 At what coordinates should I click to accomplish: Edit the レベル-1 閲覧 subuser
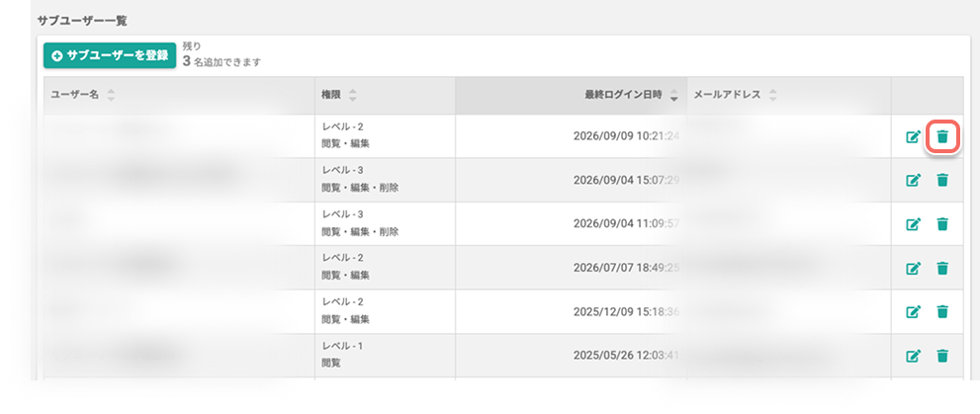click(913, 356)
